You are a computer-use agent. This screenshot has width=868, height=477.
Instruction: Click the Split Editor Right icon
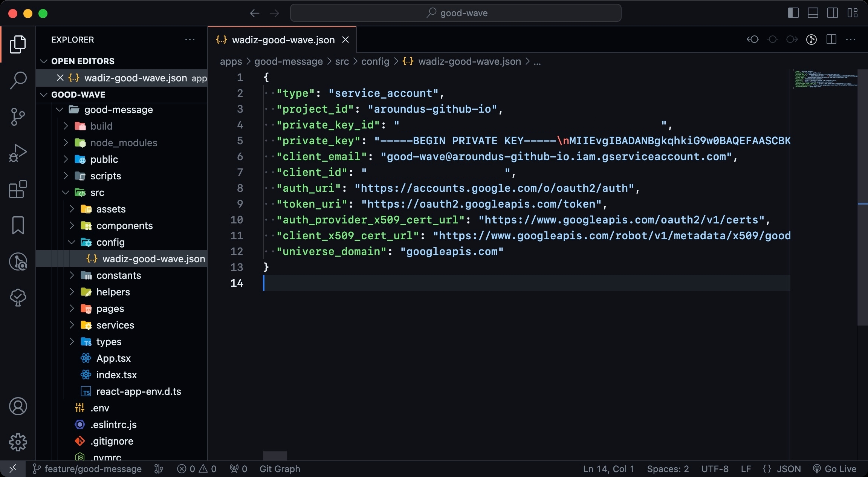(x=831, y=40)
